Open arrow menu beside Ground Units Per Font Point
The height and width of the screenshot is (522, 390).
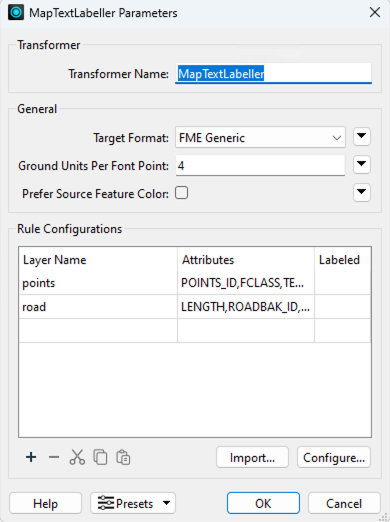coord(362,164)
